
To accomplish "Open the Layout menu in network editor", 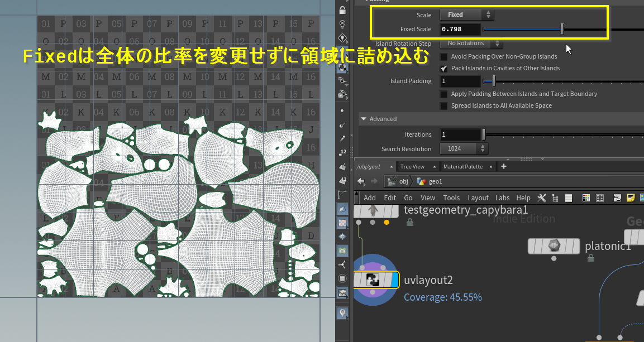I will pyautogui.click(x=478, y=198).
